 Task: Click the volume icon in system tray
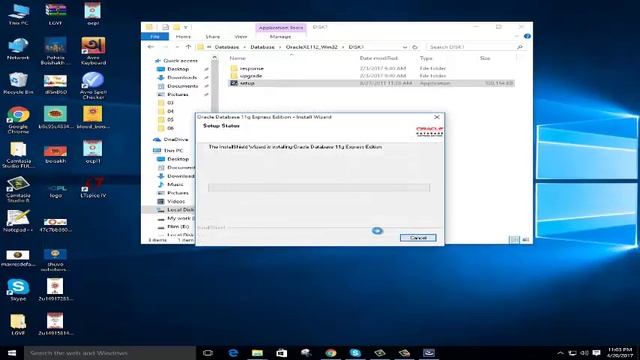tap(584, 353)
